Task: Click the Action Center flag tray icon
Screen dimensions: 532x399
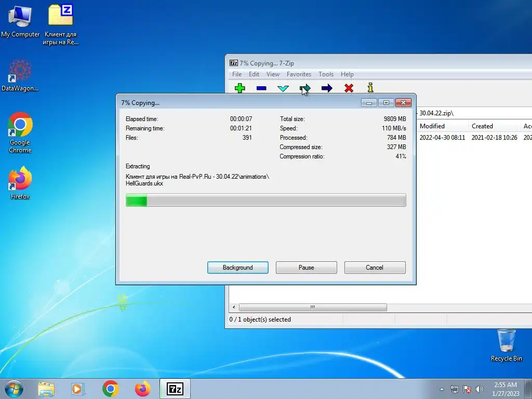Action: pos(467,389)
